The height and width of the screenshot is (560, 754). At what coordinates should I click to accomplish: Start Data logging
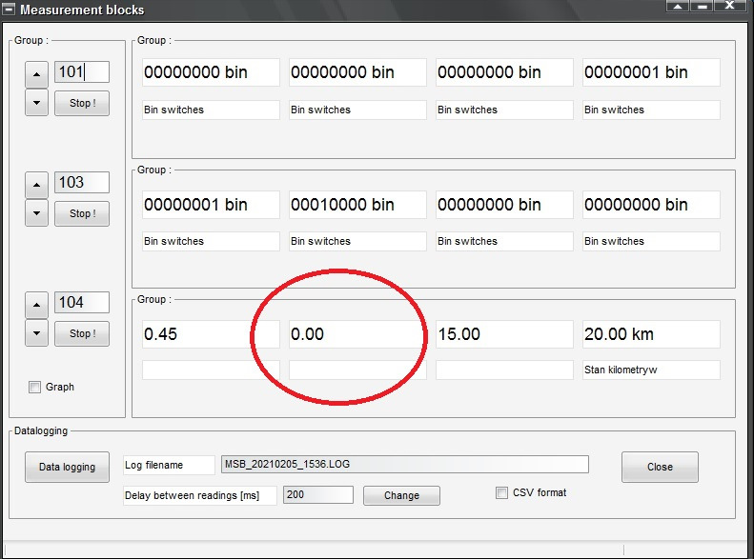pyautogui.click(x=68, y=467)
